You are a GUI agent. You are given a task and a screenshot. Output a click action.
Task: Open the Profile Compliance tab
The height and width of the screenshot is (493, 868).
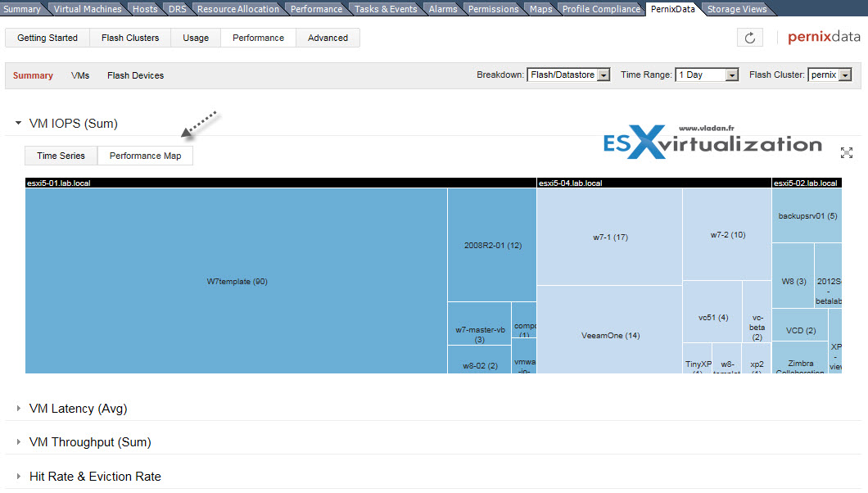click(x=601, y=9)
